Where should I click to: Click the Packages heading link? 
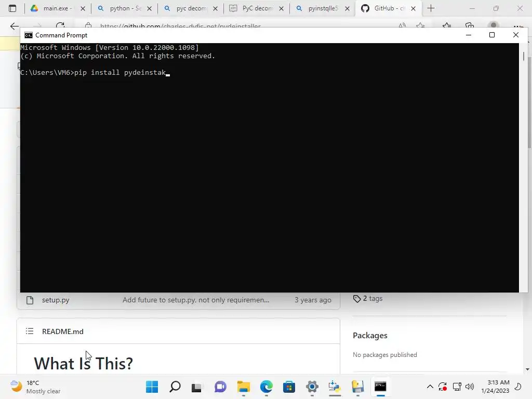coord(370,335)
